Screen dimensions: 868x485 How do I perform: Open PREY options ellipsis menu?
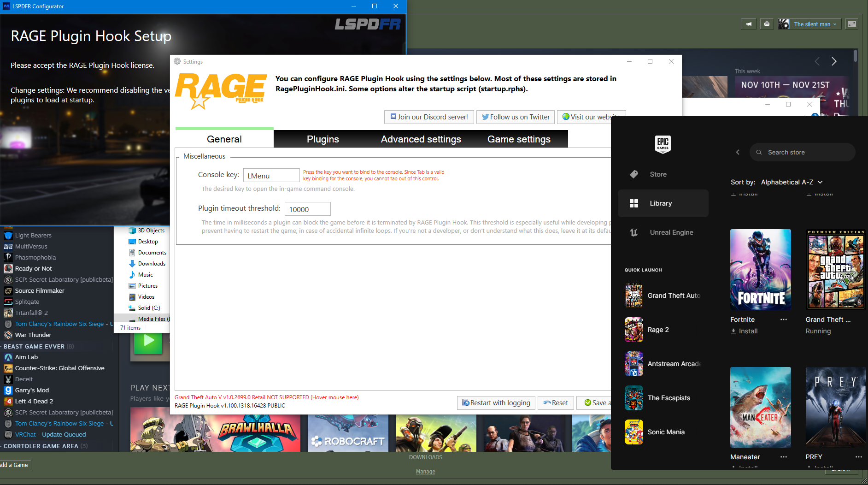859,457
